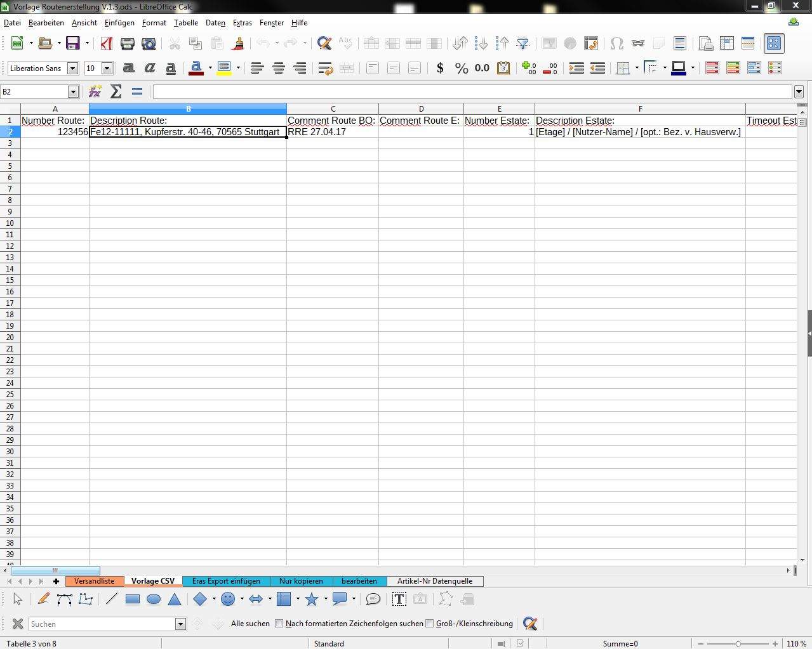Screen dimensions: 812x649
Task: Toggle bold formatting
Action: [129, 68]
